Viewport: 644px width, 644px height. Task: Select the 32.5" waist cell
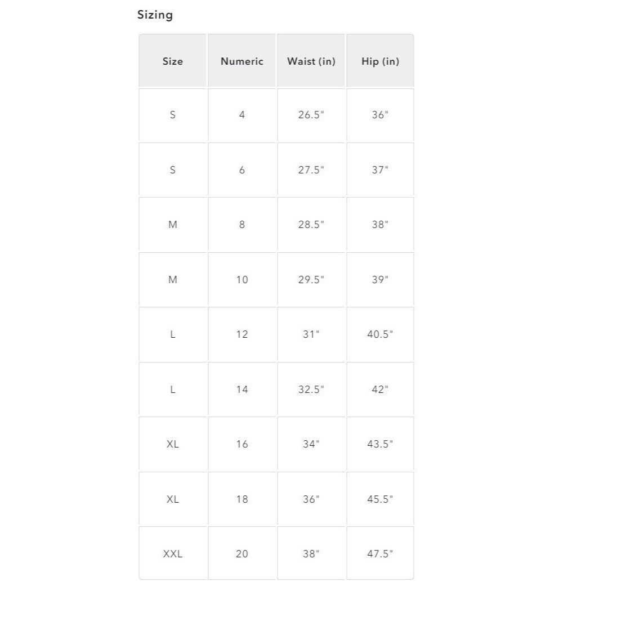[x=311, y=390]
